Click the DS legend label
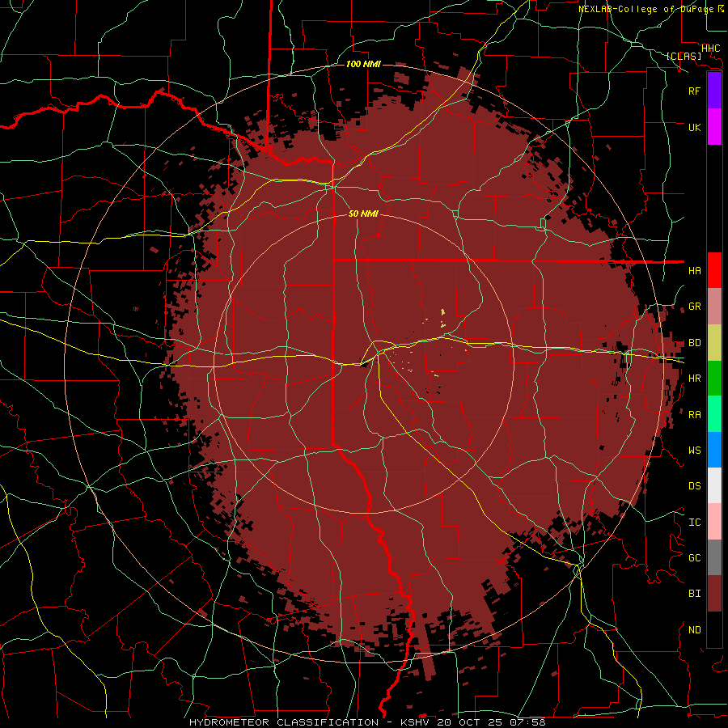The height and width of the screenshot is (728, 728). [694, 486]
